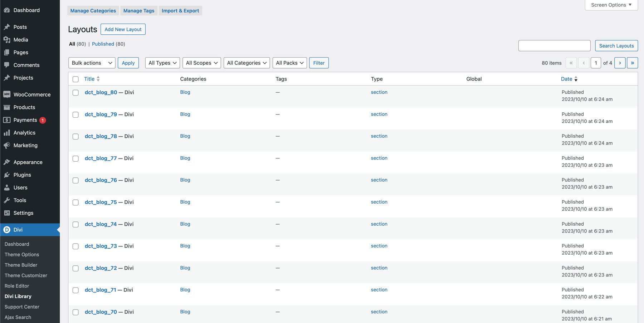Click the search layouts text field

555,46
